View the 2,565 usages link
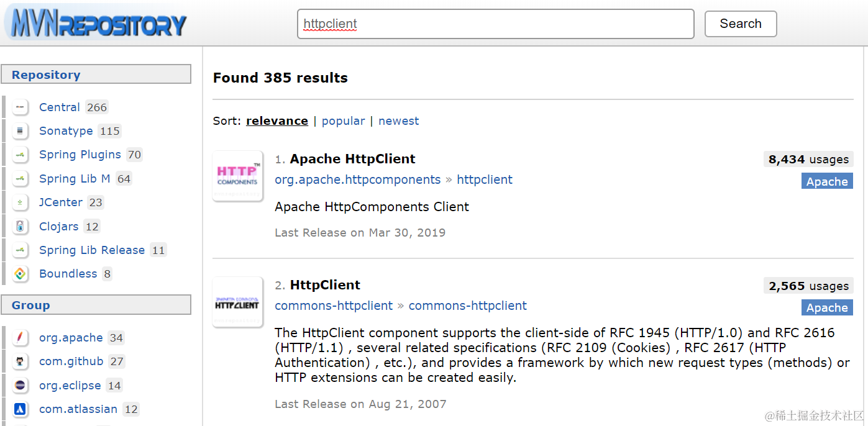The width and height of the screenshot is (868, 426). [x=808, y=286]
